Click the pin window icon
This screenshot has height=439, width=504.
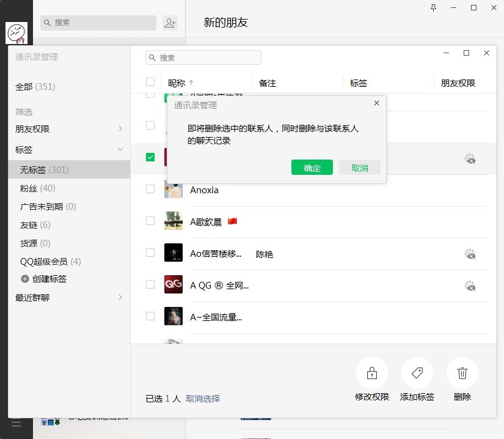[x=434, y=8]
